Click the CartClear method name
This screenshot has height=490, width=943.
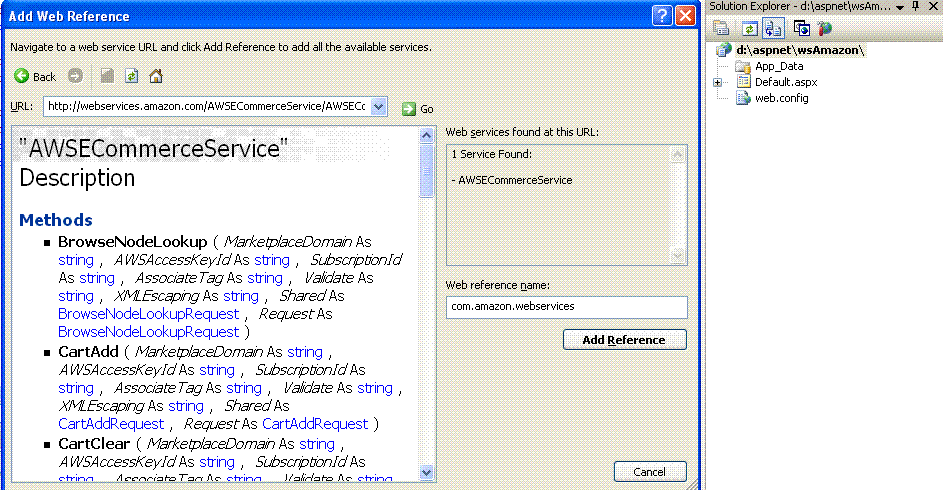[94, 444]
